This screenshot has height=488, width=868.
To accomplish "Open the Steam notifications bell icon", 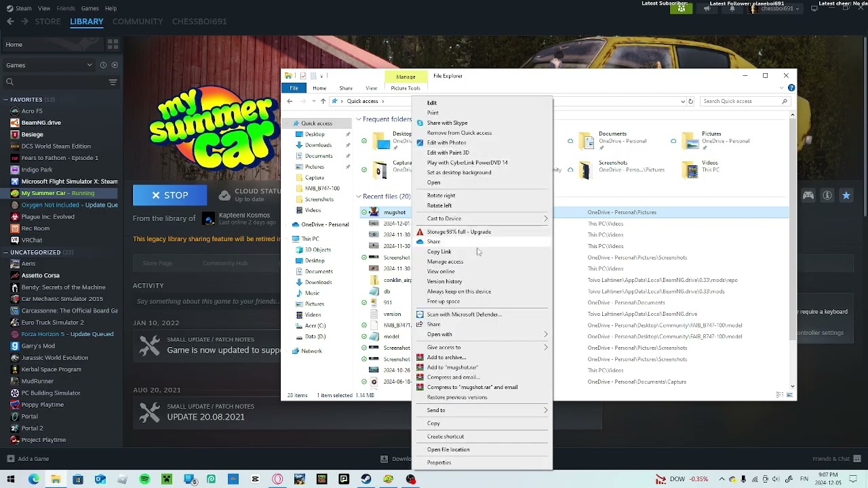I will pos(732,9).
